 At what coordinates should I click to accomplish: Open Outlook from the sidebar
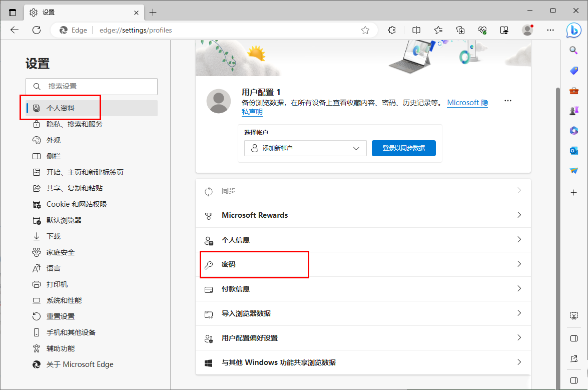[x=573, y=150]
